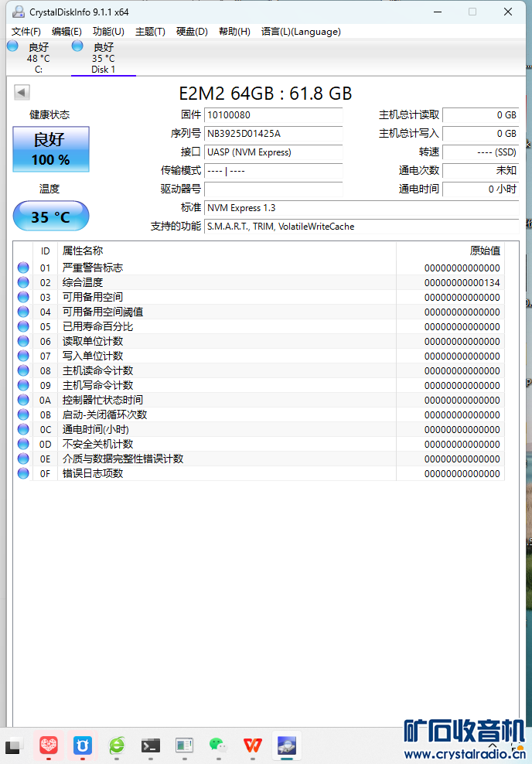The image size is (532, 764).
Task: Click the 属性名称 column header
Action: point(227,251)
